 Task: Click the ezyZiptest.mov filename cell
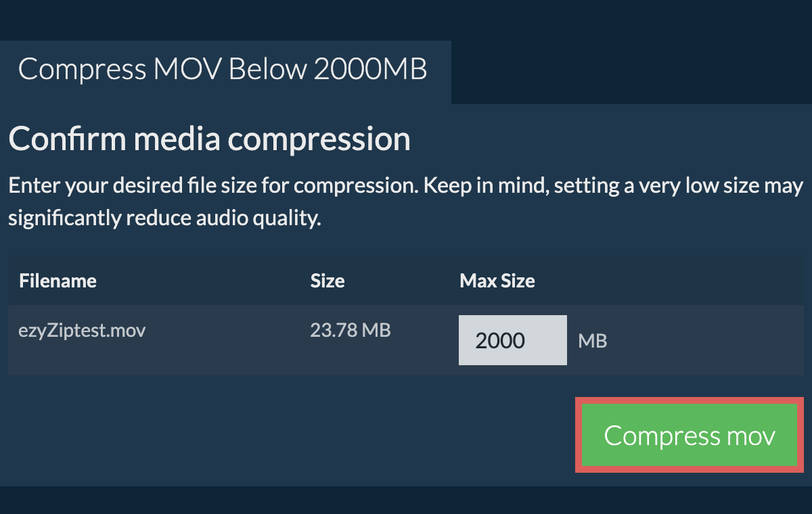point(83,331)
